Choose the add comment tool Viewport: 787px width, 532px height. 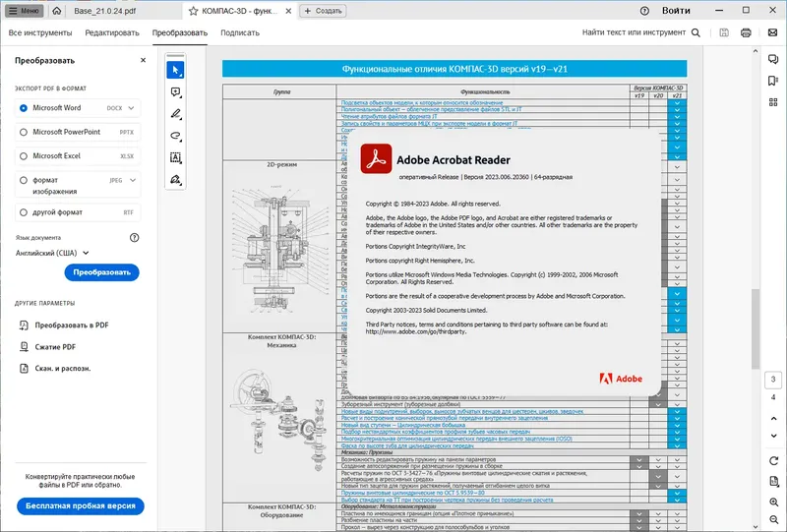[175, 91]
